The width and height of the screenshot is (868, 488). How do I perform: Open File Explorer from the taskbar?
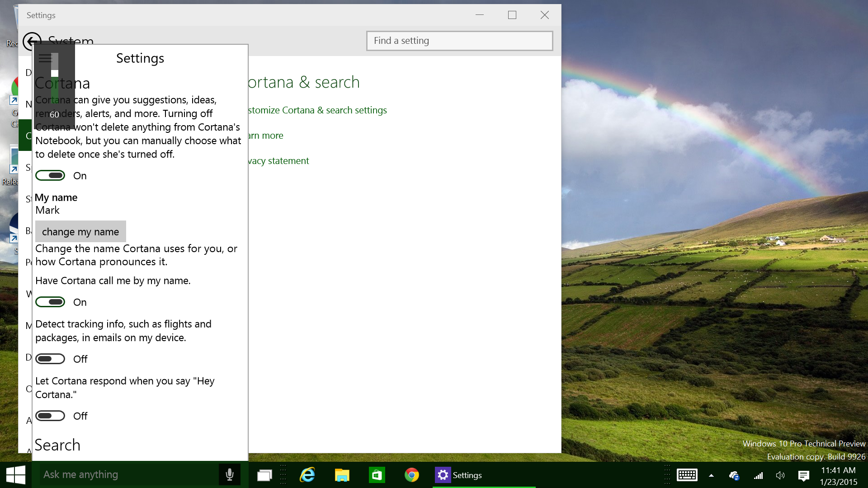[342, 475]
